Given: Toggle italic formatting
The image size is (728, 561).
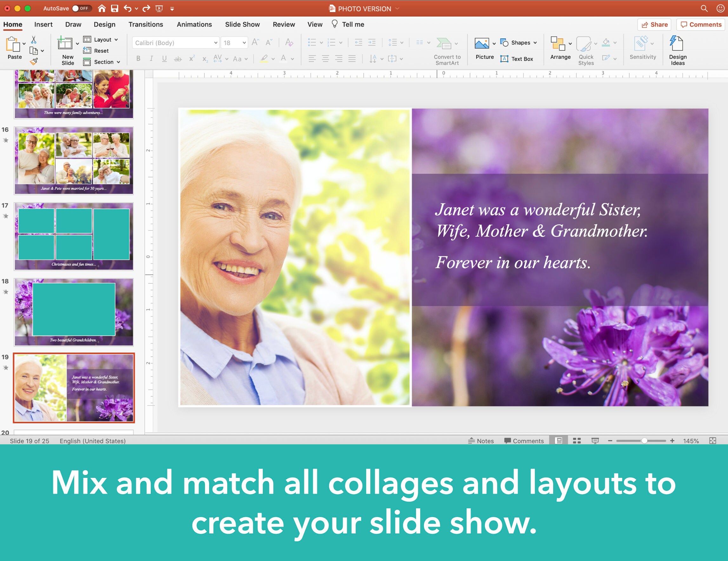Looking at the screenshot, I should (151, 59).
